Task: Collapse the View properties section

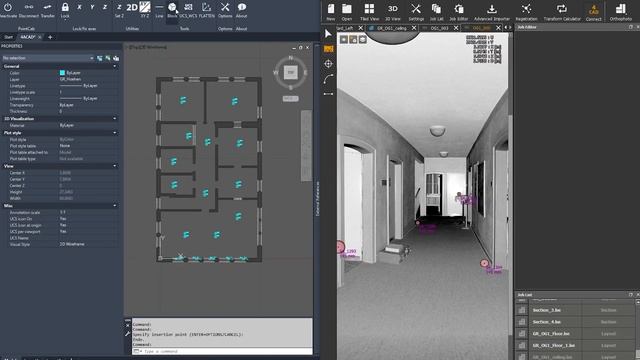Action: (115, 166)
